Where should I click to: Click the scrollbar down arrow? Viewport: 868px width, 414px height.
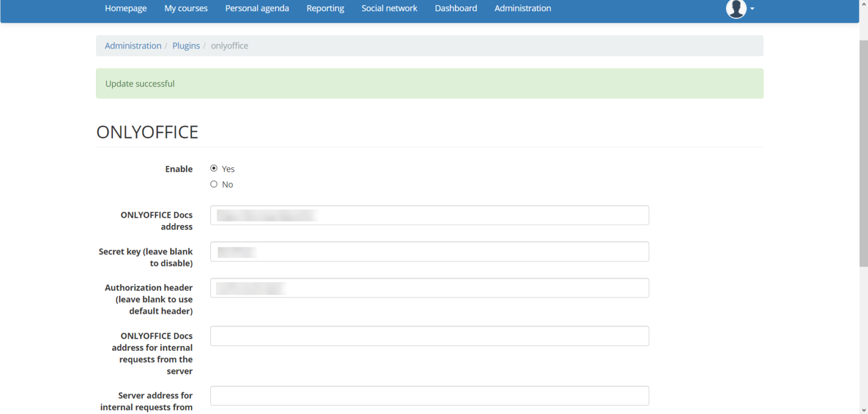coord(863,410)
